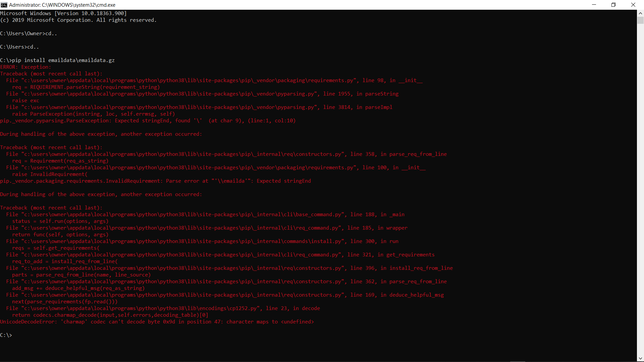This screenshot has height=362, width=644.
Task: Click the Microsoft Windows Version line
Action: tap(63, 13)
